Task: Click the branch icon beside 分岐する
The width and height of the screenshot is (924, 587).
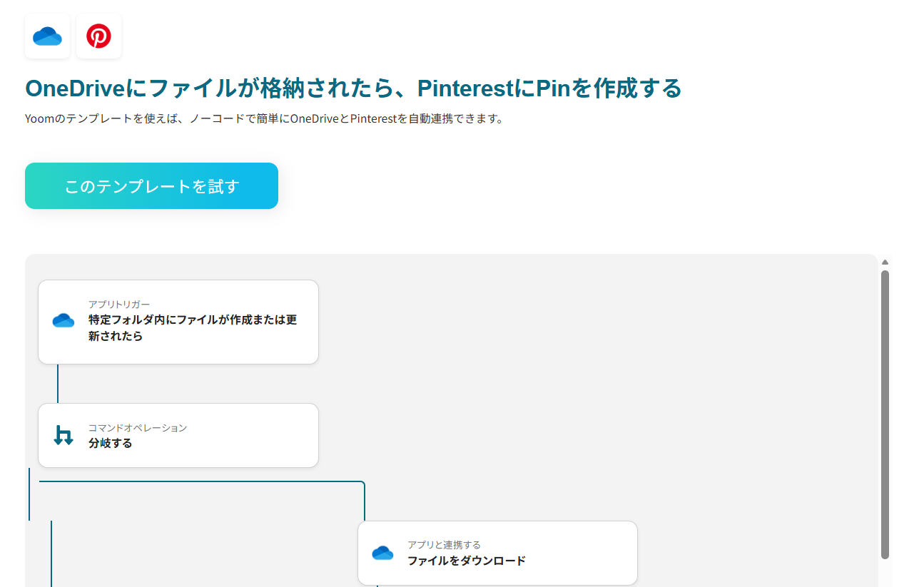Action: click(64, 435)
